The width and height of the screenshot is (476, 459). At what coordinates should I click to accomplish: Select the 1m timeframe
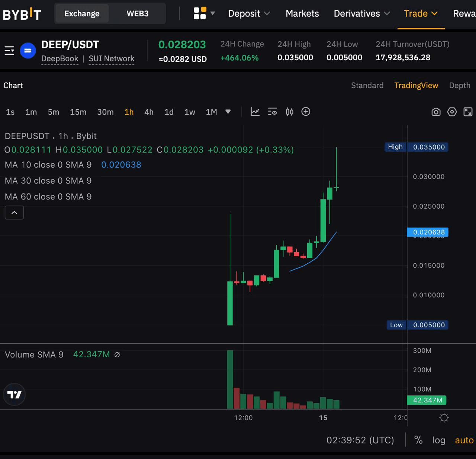(31, 112)
